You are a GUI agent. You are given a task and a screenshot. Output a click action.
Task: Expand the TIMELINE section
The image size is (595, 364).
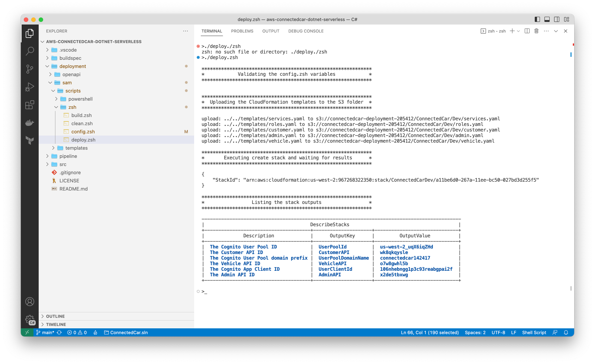coord(116,325)
